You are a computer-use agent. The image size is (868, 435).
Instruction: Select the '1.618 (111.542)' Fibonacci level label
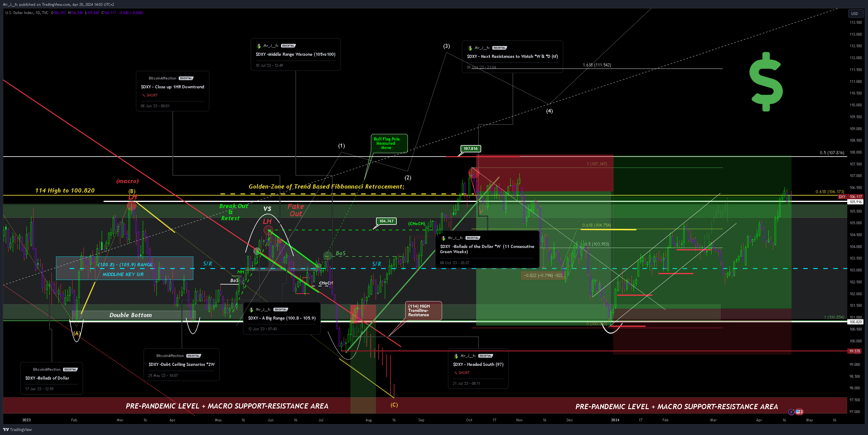coord(597,65)
